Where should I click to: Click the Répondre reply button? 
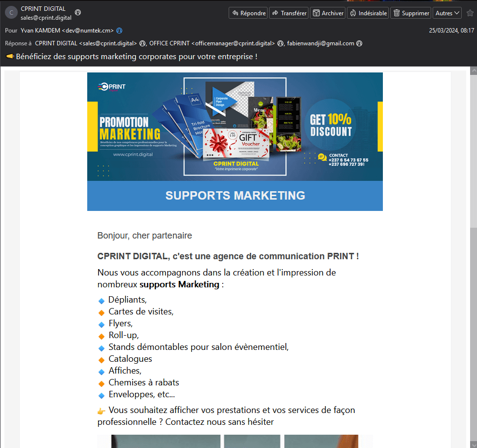point(248,13)
